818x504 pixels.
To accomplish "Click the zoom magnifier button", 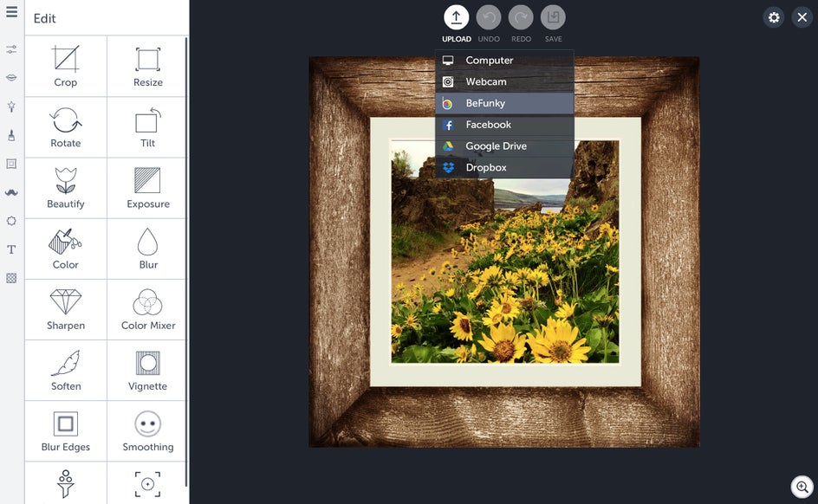I will tap(802, 487).
